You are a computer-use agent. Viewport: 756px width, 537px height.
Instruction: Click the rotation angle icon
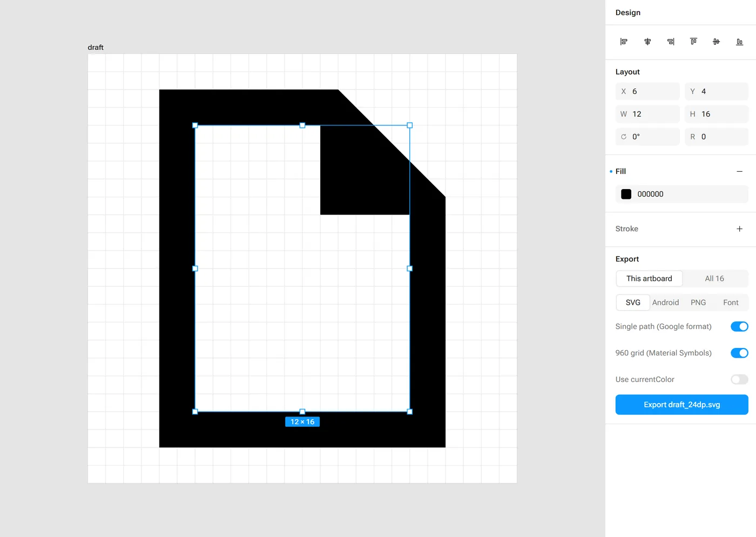[x=624, y=137]
